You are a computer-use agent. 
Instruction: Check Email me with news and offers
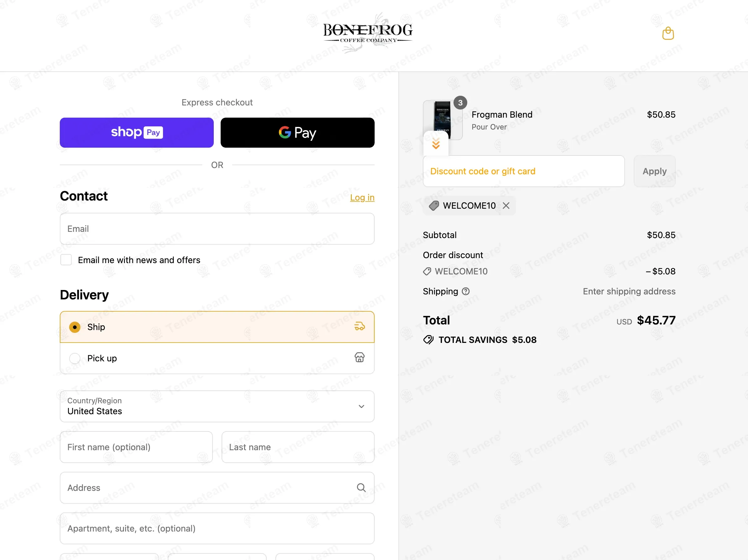click(x=66, y=260)
